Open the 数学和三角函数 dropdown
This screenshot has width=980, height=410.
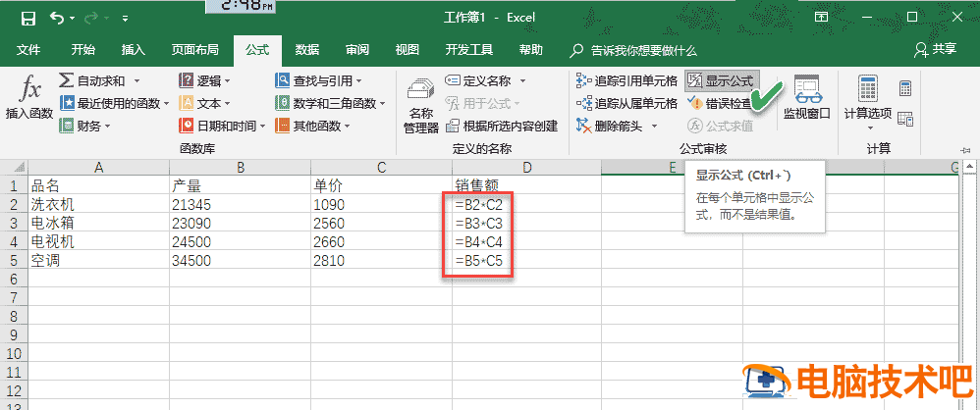tap(331, 103)
